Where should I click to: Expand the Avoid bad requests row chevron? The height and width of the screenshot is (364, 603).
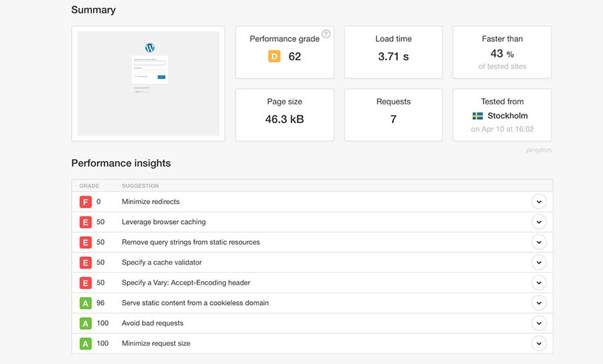point(538,323)
